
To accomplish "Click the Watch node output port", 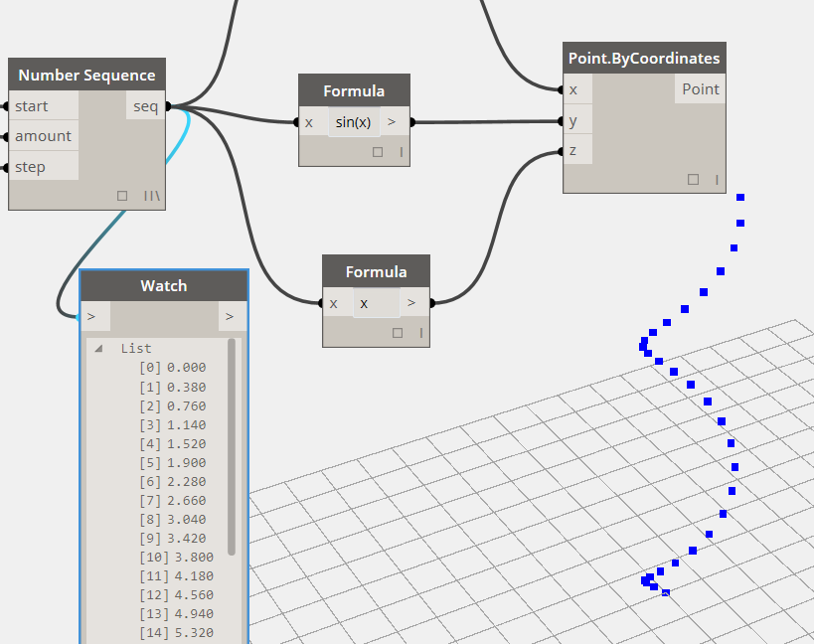I will coord(233,317).
